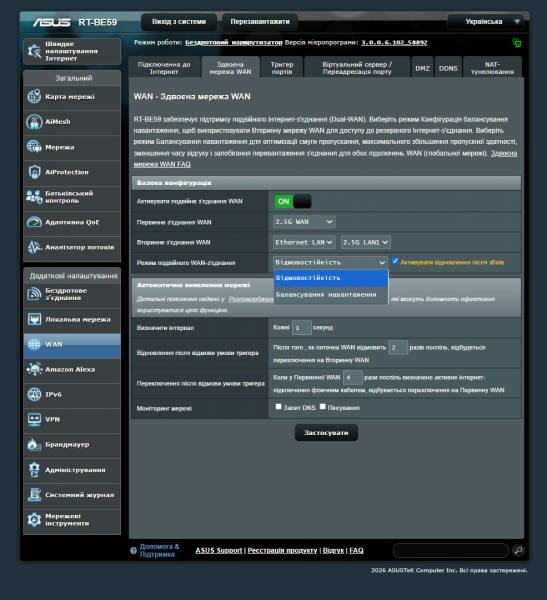The width and height of the screenshot is (547, 600).
Task: Open secondary WAN Ethernet LAN dropdown
Action: (304, 242)
